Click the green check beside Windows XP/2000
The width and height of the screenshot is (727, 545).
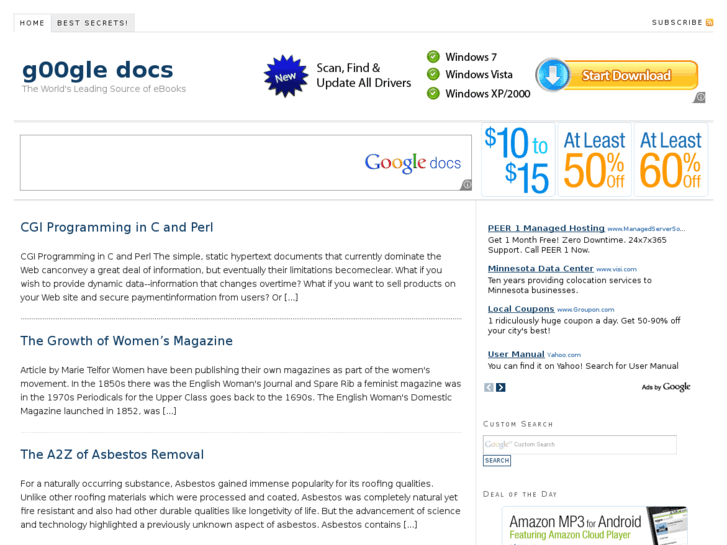[433, 93]
